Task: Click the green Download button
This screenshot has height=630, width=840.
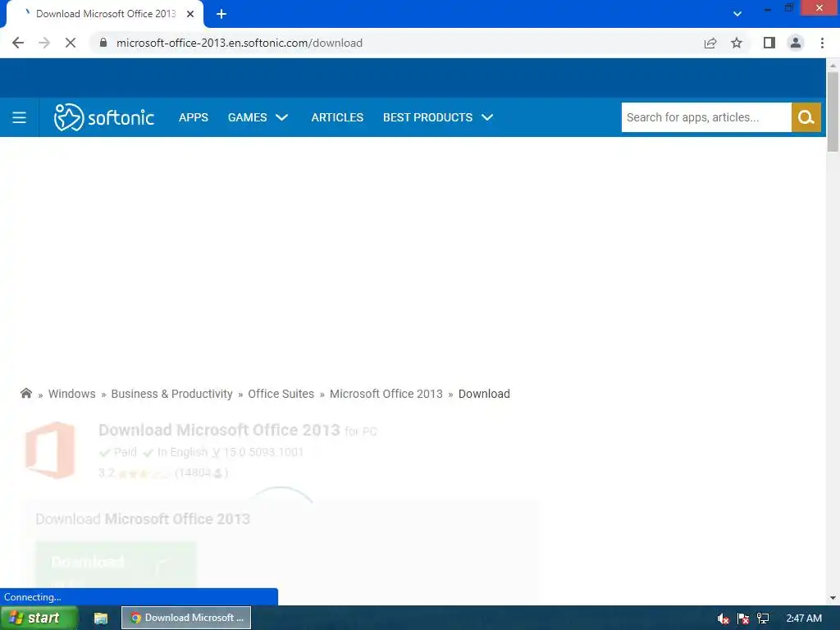Action: 116,565
